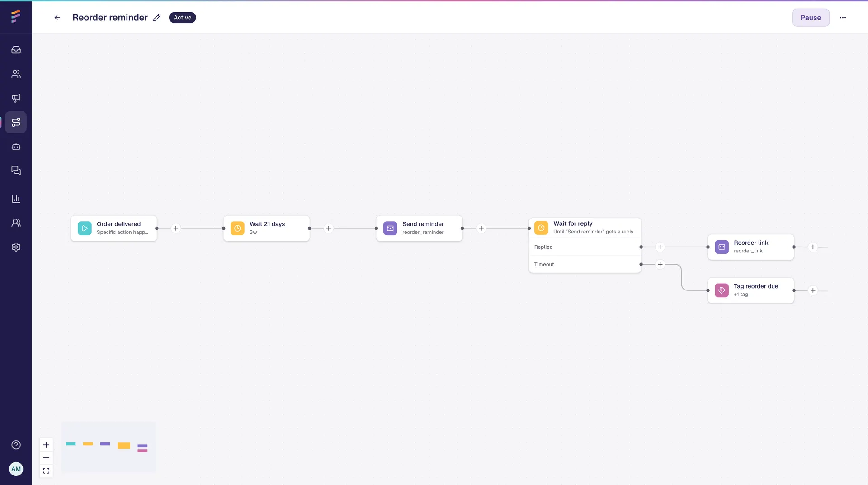
Task: Select the Send reminder node
Action: click(x=420, y=228)
